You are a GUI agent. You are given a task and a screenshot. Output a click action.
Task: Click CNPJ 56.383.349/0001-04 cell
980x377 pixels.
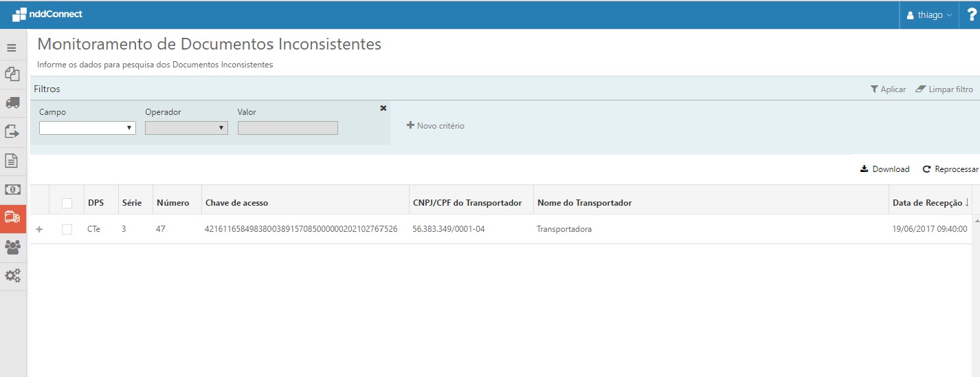pyautogui.click(x=449, y=229)
